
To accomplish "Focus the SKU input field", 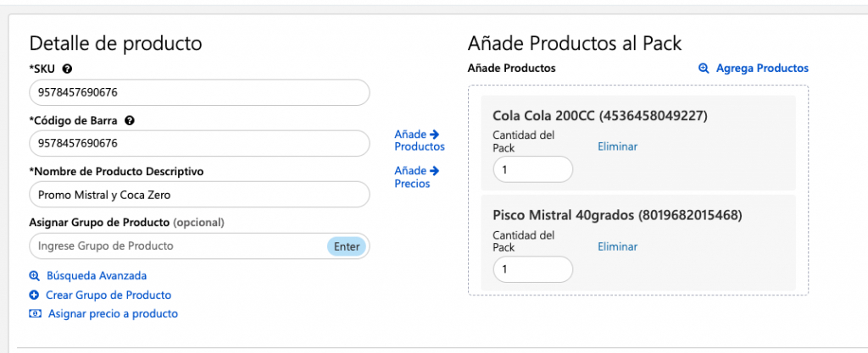I will (x=199, y=93).
